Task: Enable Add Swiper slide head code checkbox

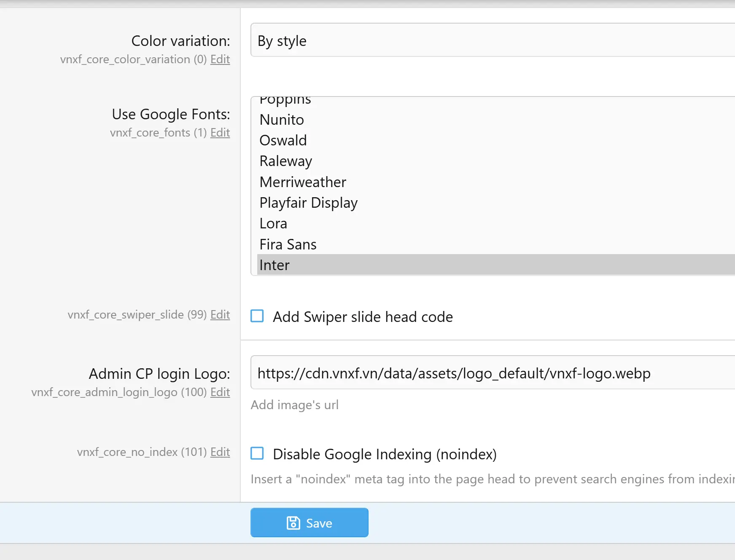Action: 257,316
